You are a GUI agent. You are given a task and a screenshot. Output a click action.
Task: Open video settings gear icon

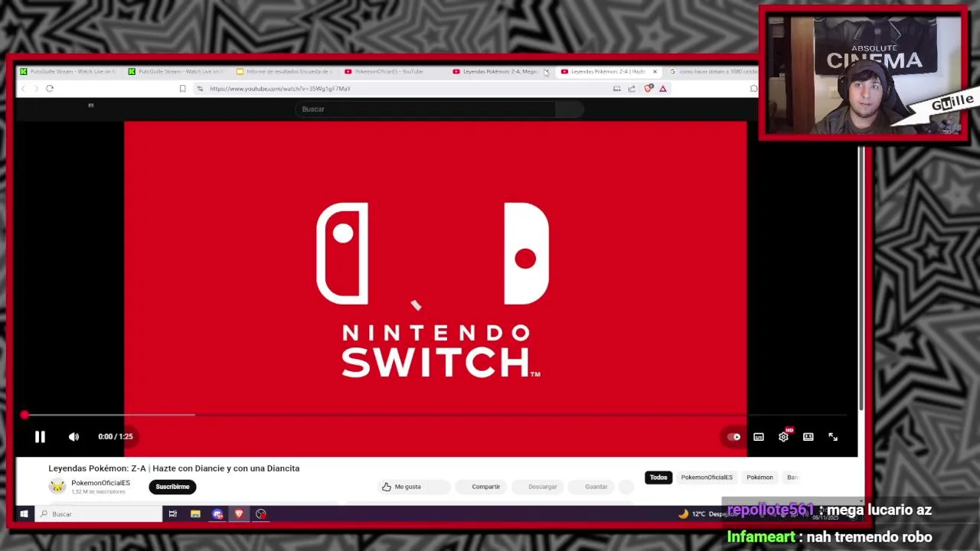tap(783, 437)
